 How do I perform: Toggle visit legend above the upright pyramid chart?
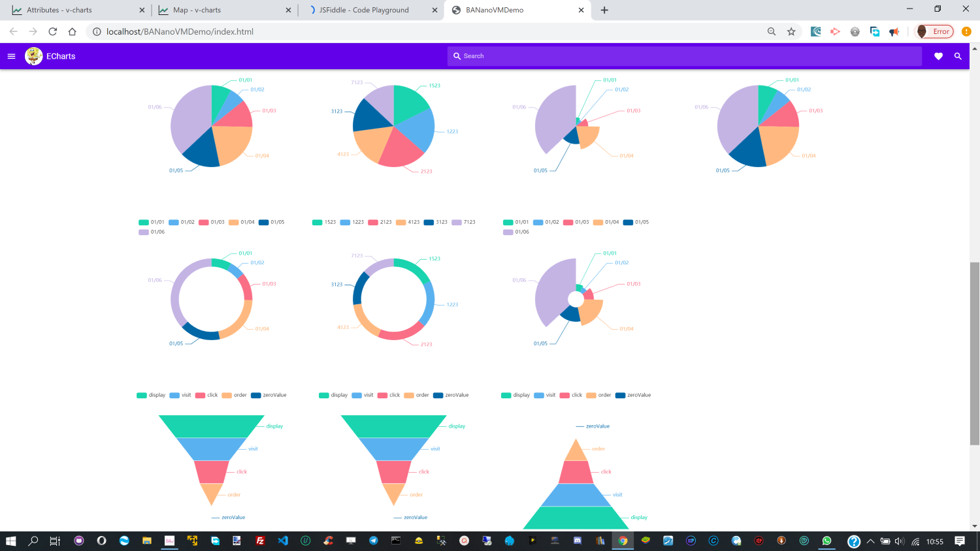click(x=545, y=396)
